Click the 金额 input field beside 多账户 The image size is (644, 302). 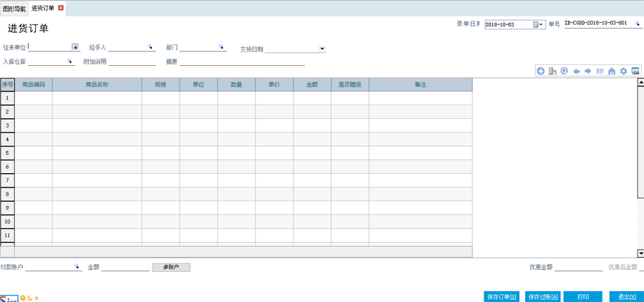pyautogui.click(x=126, y=267)
